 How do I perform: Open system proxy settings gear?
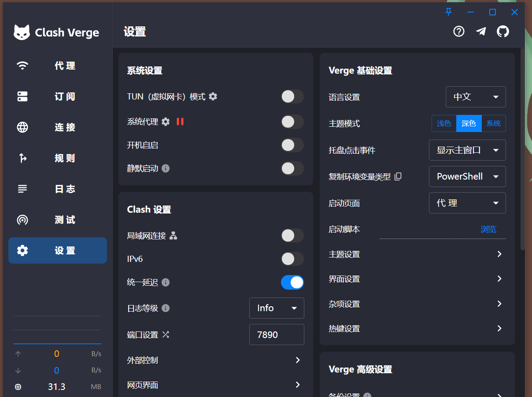pos(166,121)
